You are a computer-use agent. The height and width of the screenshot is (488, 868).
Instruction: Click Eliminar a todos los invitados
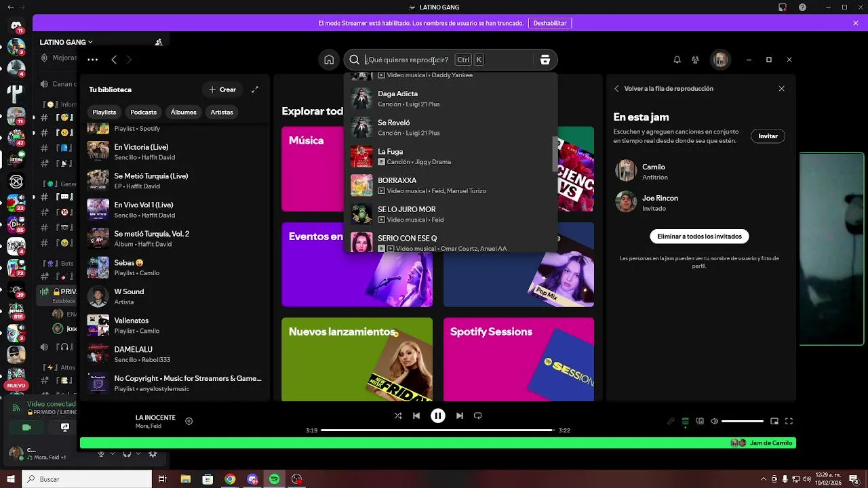coord(699,237)
